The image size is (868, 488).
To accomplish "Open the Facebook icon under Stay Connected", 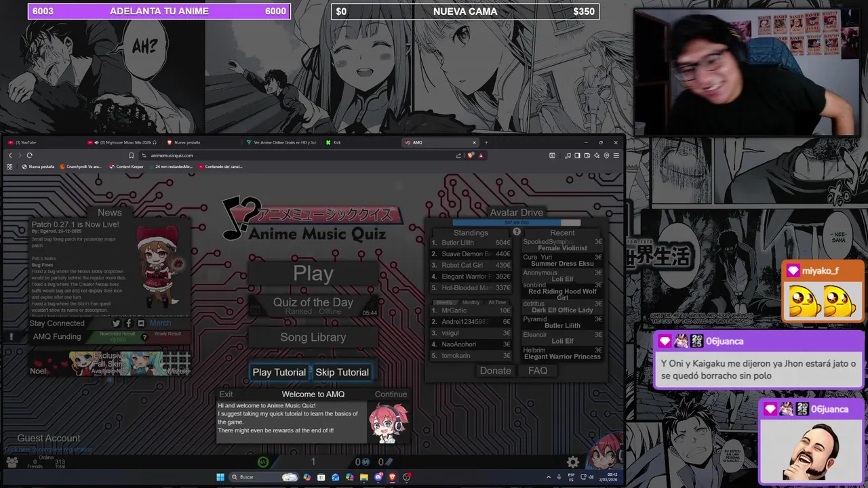I will [129, 323].
